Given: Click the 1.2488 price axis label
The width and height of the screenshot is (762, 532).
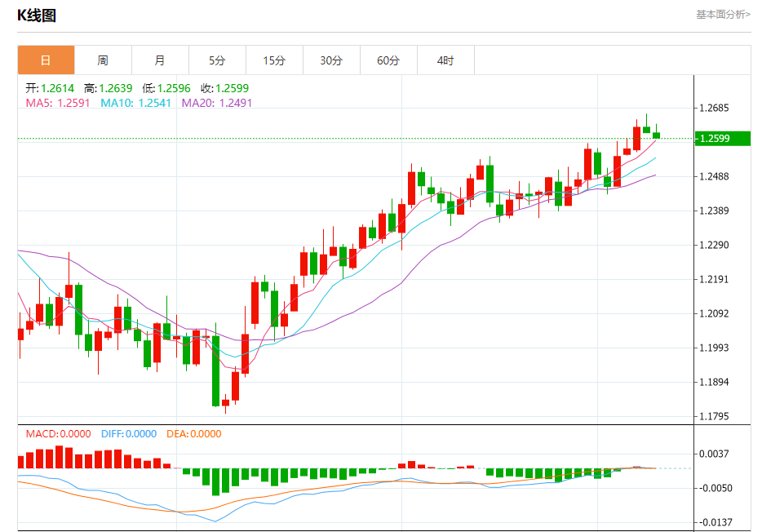Looking at the screenshot, I should [714, 176].
